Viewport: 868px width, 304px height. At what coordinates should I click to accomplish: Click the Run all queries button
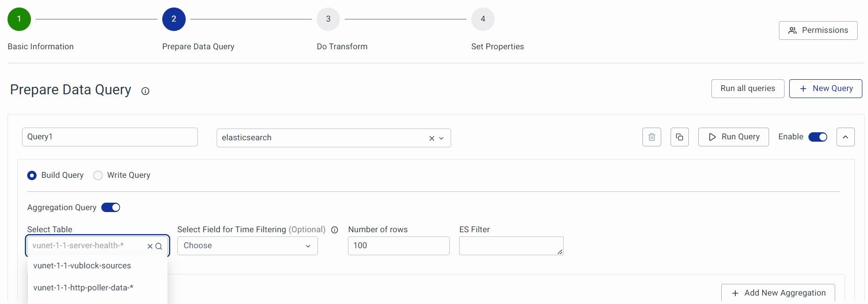pyautogui.click(x=747, y=89)
